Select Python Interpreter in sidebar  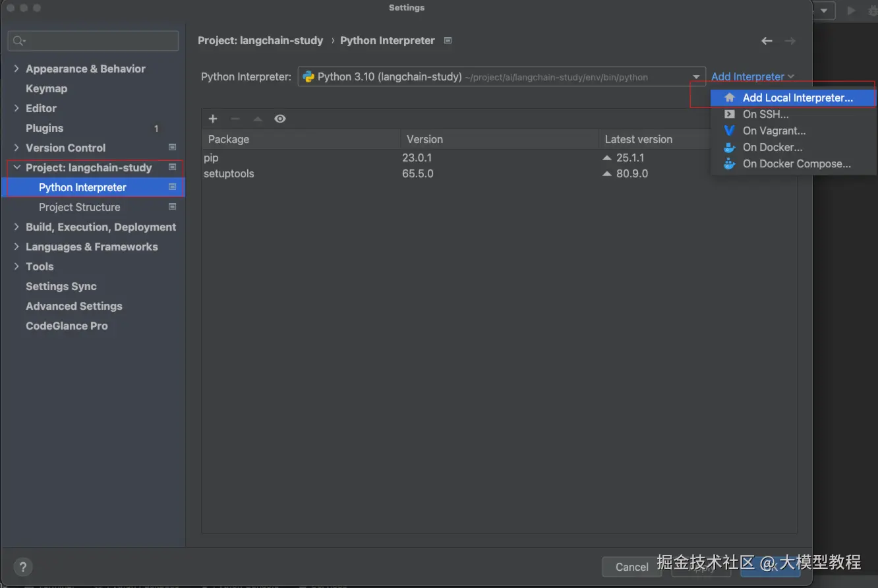pos(93,187)
